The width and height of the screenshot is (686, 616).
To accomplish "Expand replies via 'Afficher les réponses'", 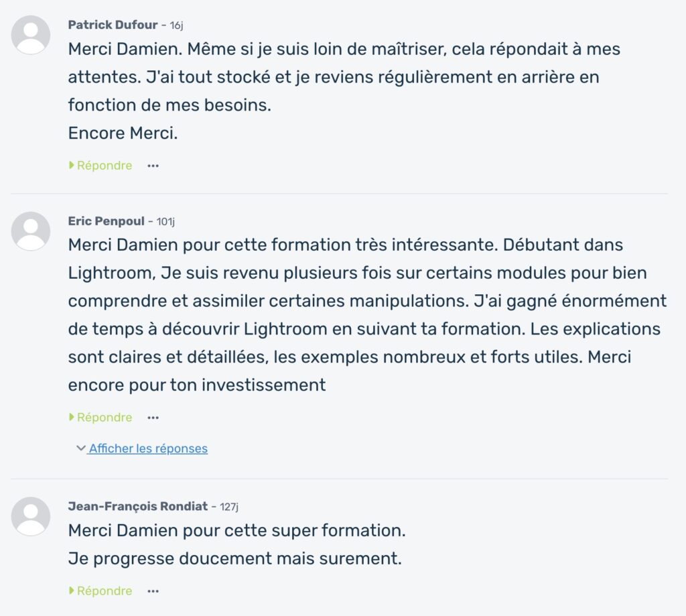I will 146,448.
